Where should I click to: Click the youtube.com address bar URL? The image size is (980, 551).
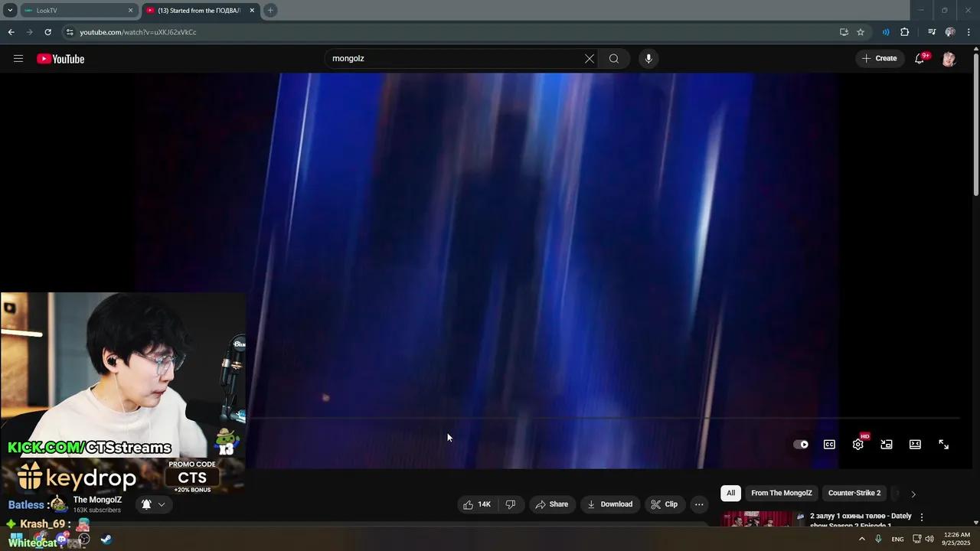(x=138, y=32)
